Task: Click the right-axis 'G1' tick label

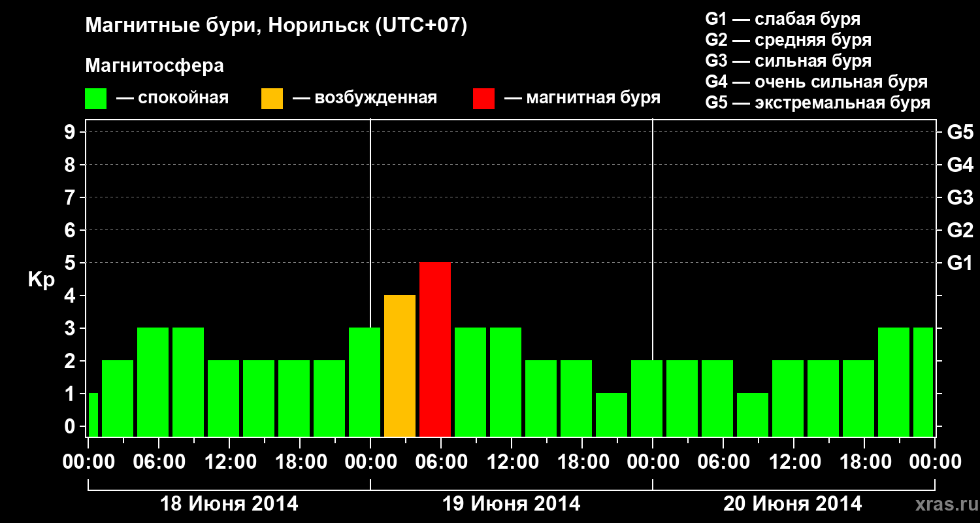Action: [960, 263]
